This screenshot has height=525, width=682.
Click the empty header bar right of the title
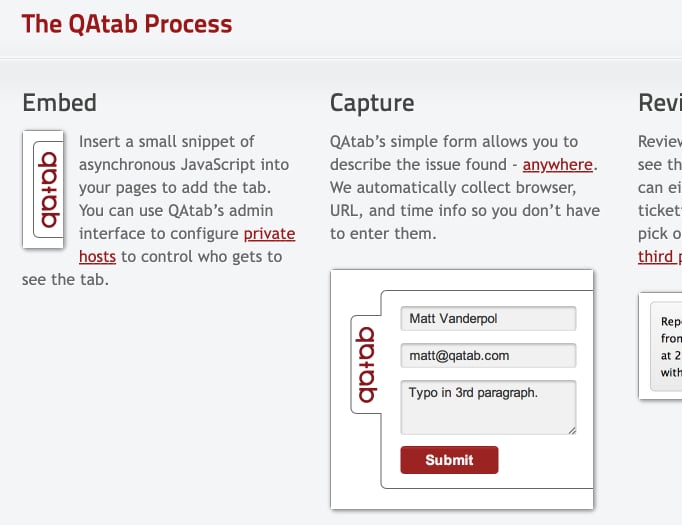click(460, 24)
